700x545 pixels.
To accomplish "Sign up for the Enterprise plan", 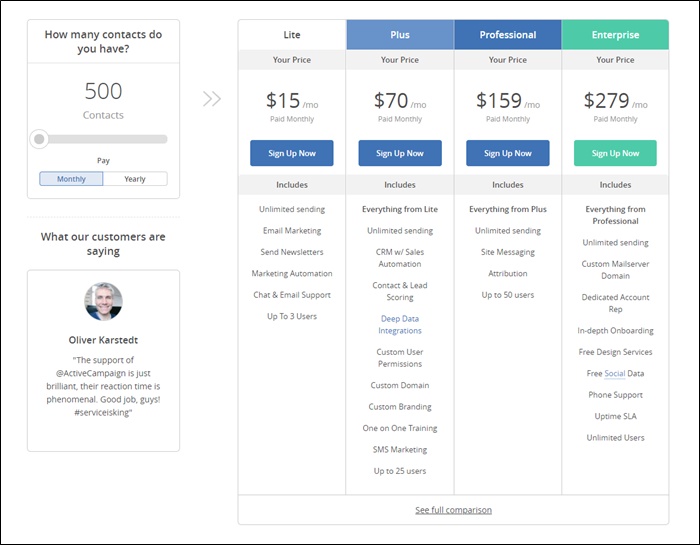I will [615, 153].
